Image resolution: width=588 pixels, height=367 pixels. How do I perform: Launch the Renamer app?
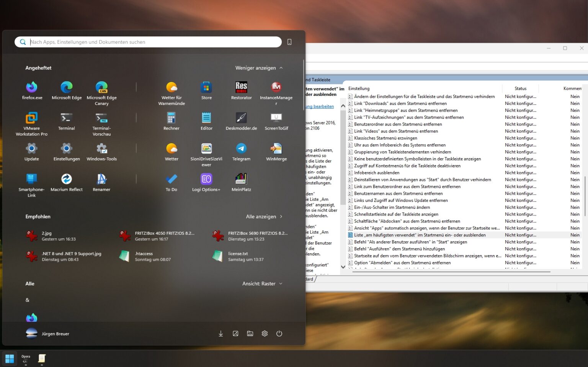click(101, 183)
